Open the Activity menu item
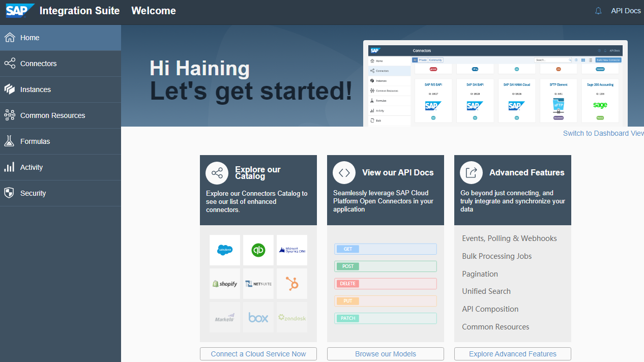 (x=61, y=167)
